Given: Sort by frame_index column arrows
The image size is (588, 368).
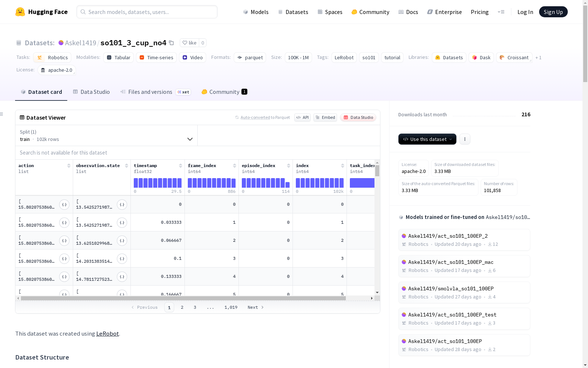Looking at the screenshot, I should (234, 166).
